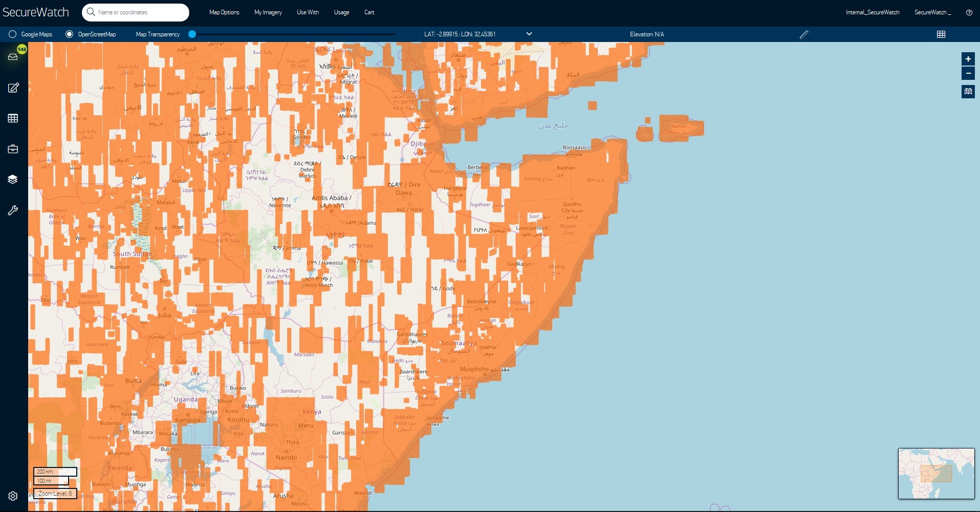Screen dimensions: 980x512
Task: Click the Map Transparency slider handle
Action: pyautogui.click(x=192, y=34)
